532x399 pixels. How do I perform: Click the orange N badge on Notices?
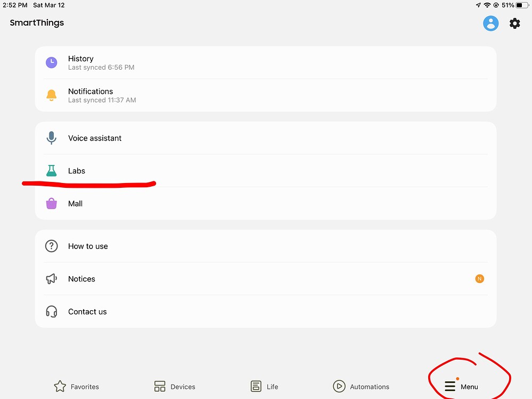pos(479,278)
